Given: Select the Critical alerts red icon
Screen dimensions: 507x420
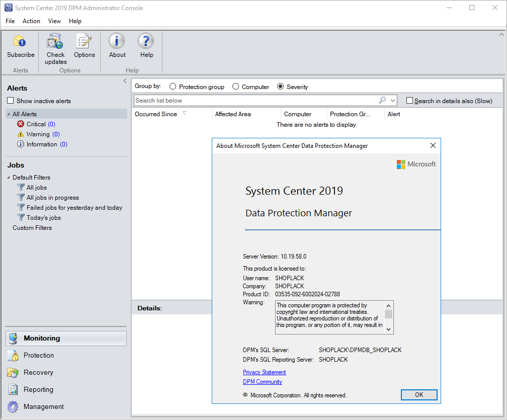Looking at the screenshot, I should 21,124.
